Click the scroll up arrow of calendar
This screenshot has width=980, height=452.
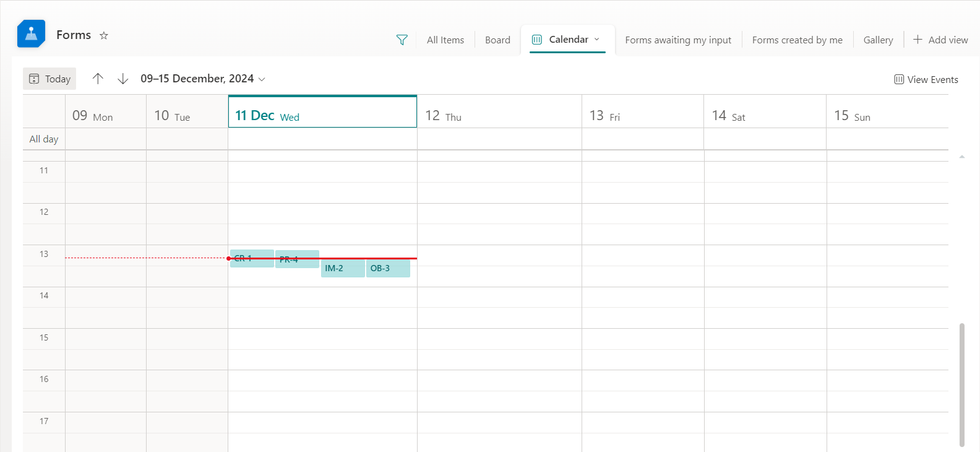(962, 157)
